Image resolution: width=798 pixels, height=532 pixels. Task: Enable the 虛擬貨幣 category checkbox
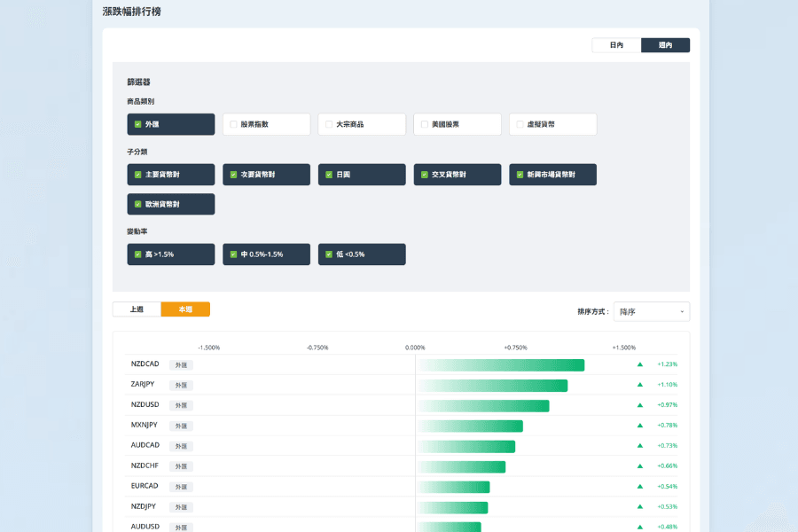(x=520, y=124)
